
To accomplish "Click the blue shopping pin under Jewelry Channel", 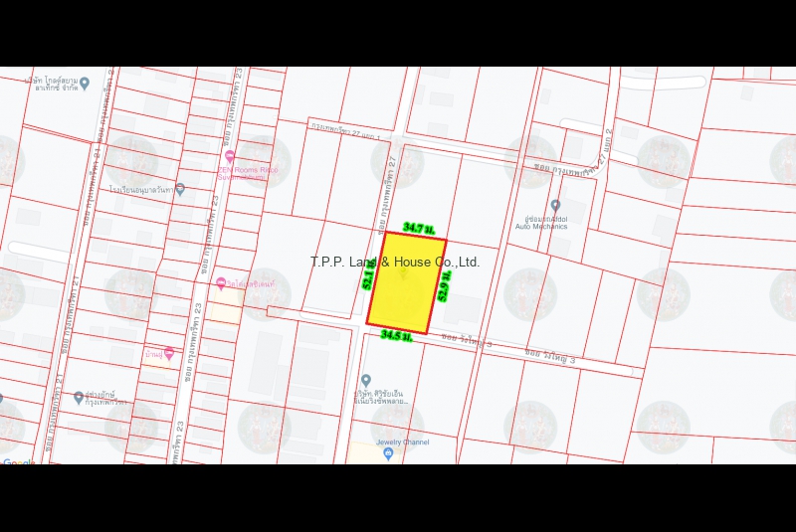I will tap(389, 453).
